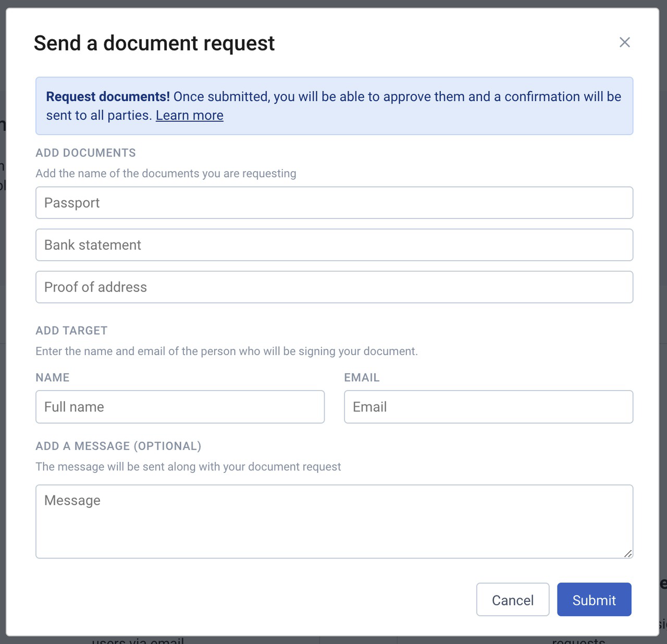Click the ADD A MESSAGE (OPTIONAL) heading
The height and width of the screenshot is (644, 667).
pyautogui.click(x=118, y=446)
